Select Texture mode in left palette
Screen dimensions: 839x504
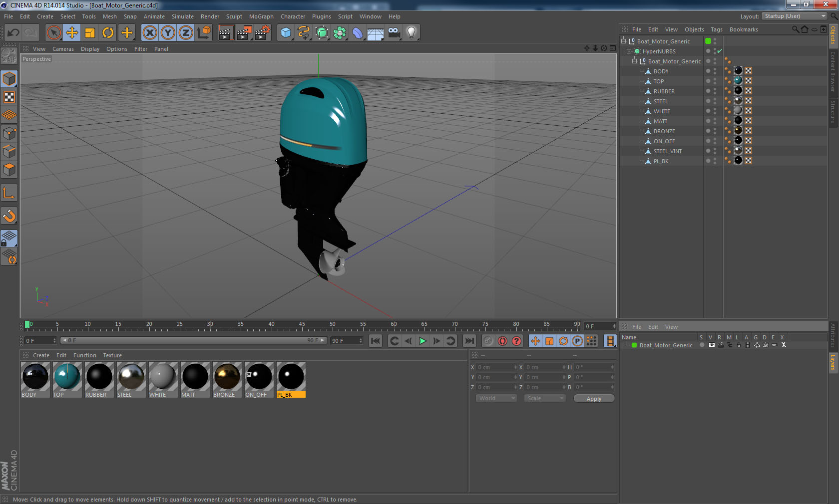click(9, 97)
